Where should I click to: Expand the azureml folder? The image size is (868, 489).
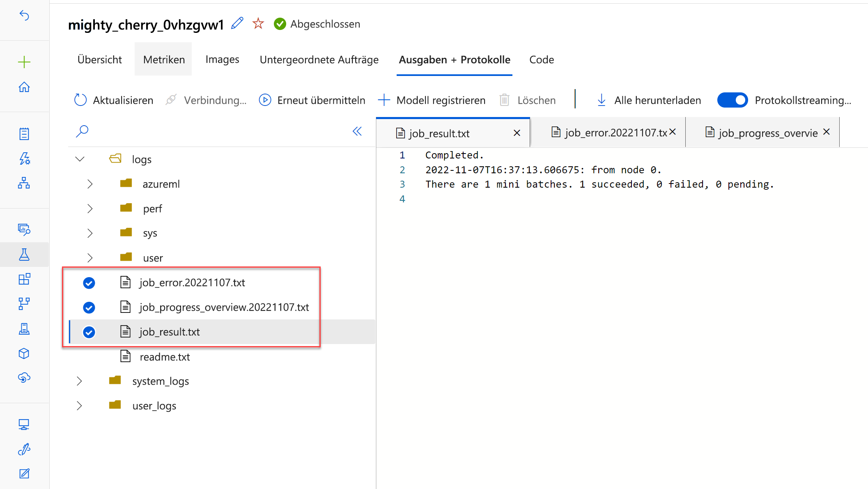[x=90, y=184]
